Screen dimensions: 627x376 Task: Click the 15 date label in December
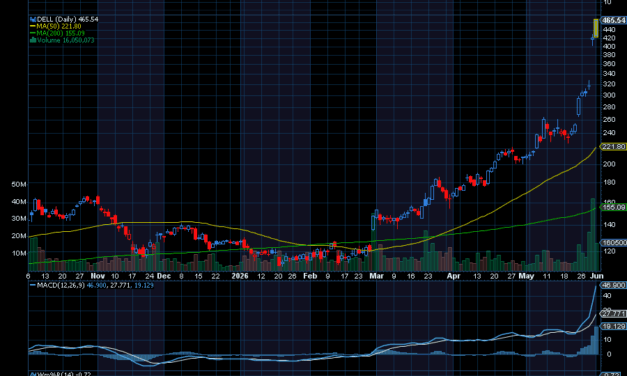tap(198, 276)
